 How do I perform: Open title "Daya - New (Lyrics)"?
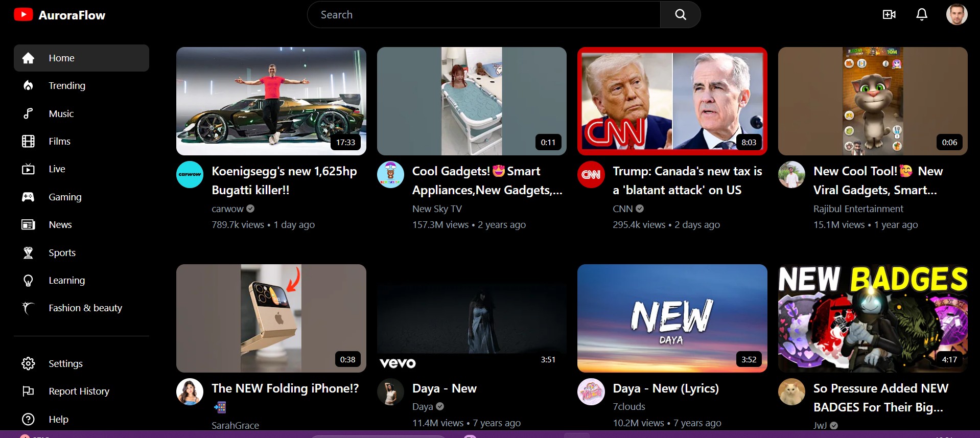tap(666, 388)
